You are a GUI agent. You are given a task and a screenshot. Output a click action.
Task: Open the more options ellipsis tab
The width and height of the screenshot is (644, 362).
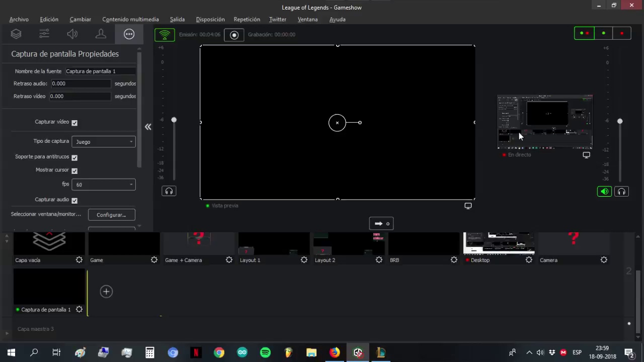pyautogui.click(x=129, y=34)
